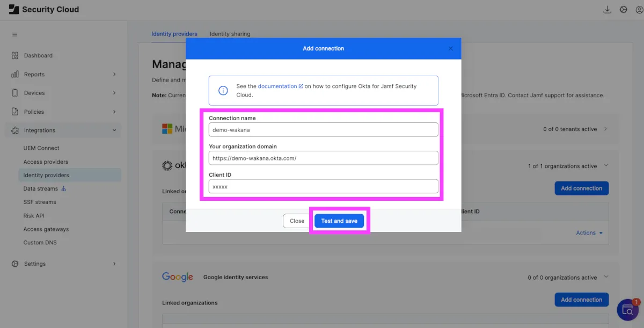
Task: Select Identity providers in the sidebar
Action: click(69, 175)
